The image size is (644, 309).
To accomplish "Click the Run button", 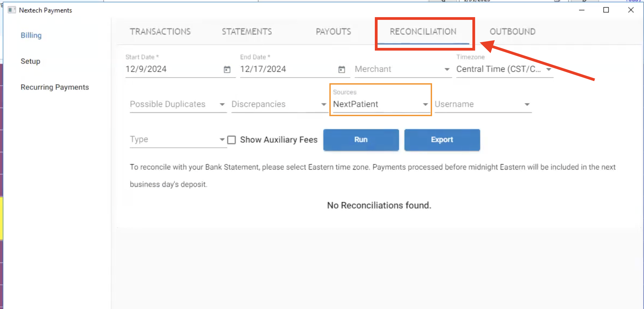I will point(361,140).
